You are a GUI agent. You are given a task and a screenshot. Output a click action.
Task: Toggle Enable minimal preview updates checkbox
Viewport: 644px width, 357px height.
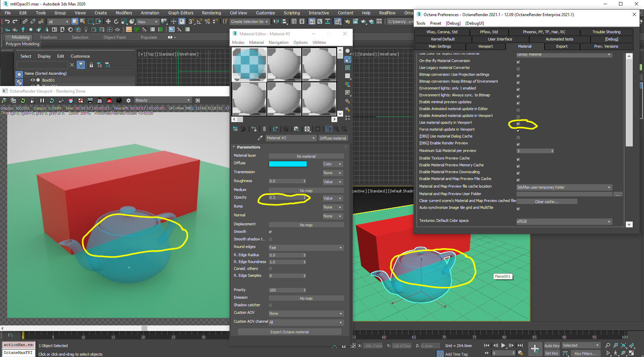pyautogui.click(x=518, y=103)
